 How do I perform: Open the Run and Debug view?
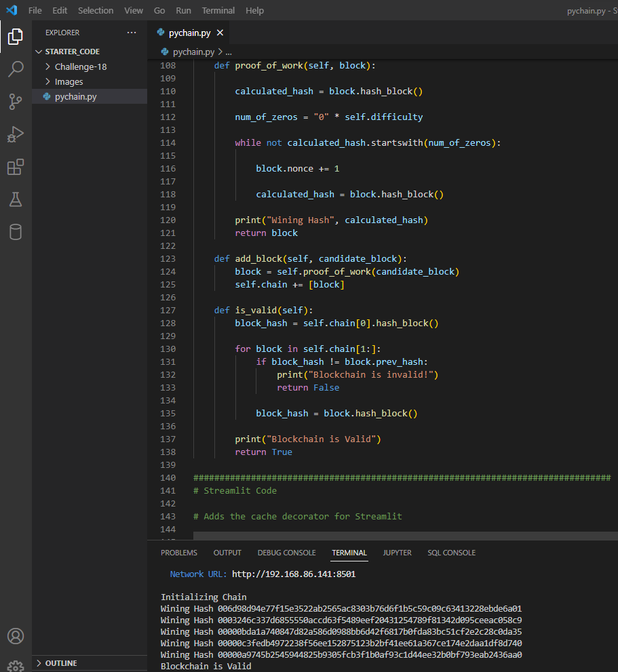click(16, 134)
